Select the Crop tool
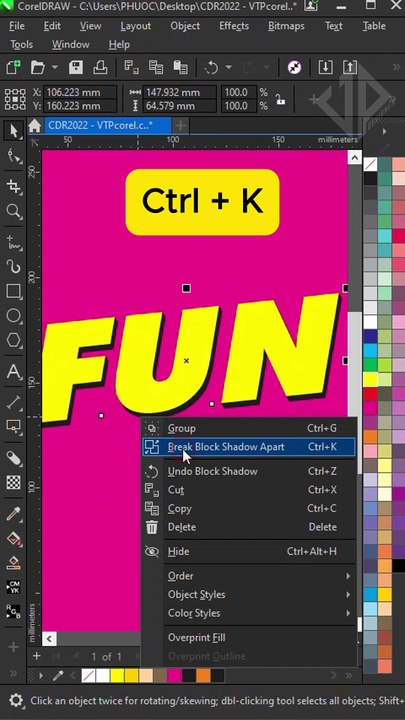Viewport: 405px width, 720px height. pos(13,186)
